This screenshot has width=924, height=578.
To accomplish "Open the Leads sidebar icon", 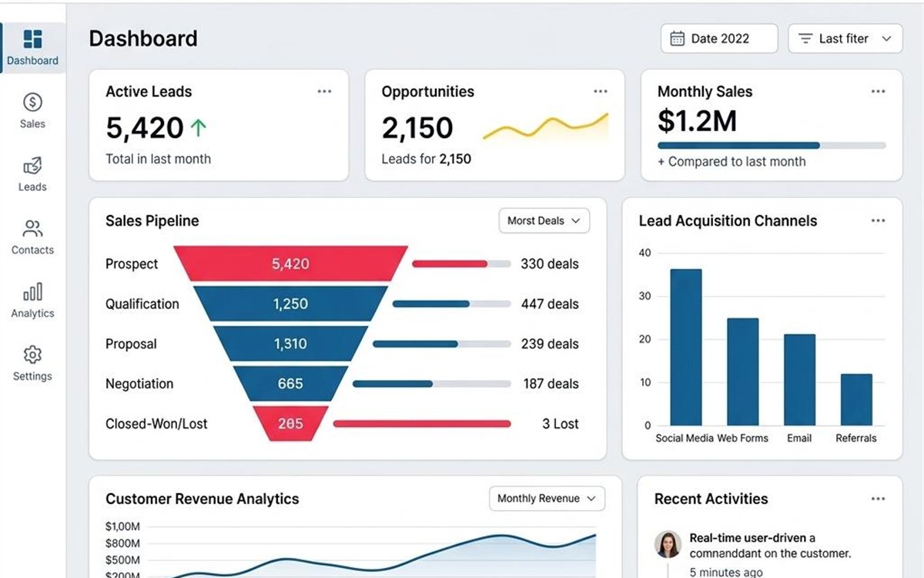I will coord(32,166).
